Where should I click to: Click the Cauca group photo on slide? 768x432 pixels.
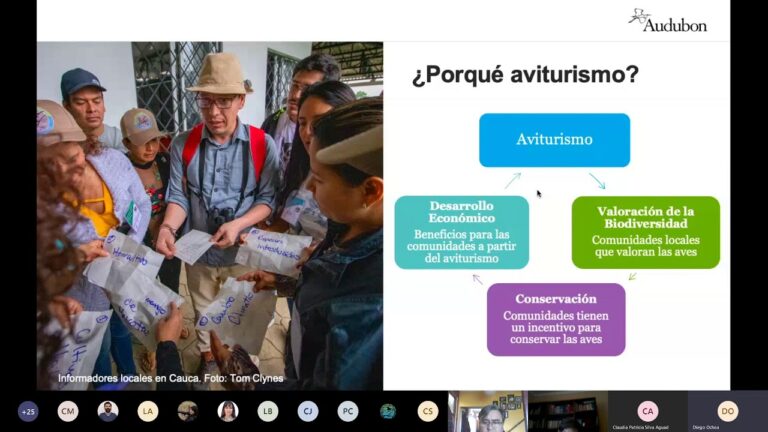pos(210,216)
